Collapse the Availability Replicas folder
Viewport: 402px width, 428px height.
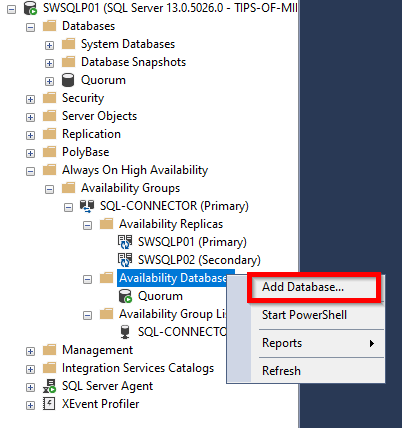pyautogui.click(x=87, y=225)
